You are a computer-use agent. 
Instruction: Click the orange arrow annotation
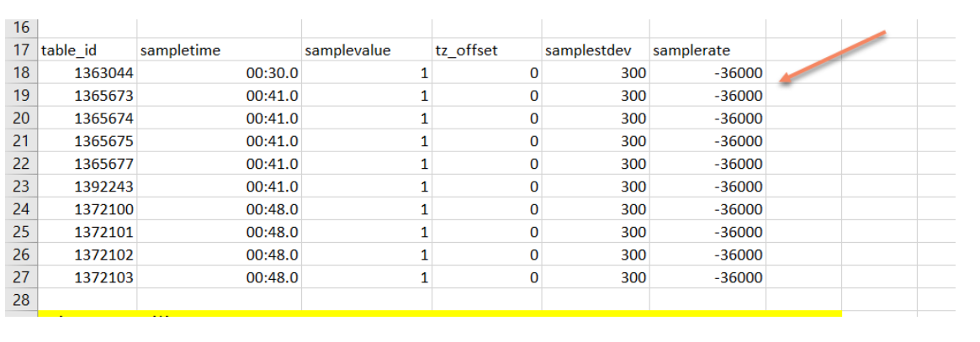click(x=833, y=57)
